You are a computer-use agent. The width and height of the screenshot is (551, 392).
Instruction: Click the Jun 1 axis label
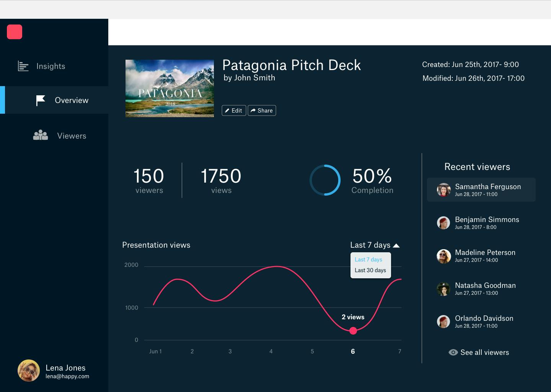tap(155, 351)
